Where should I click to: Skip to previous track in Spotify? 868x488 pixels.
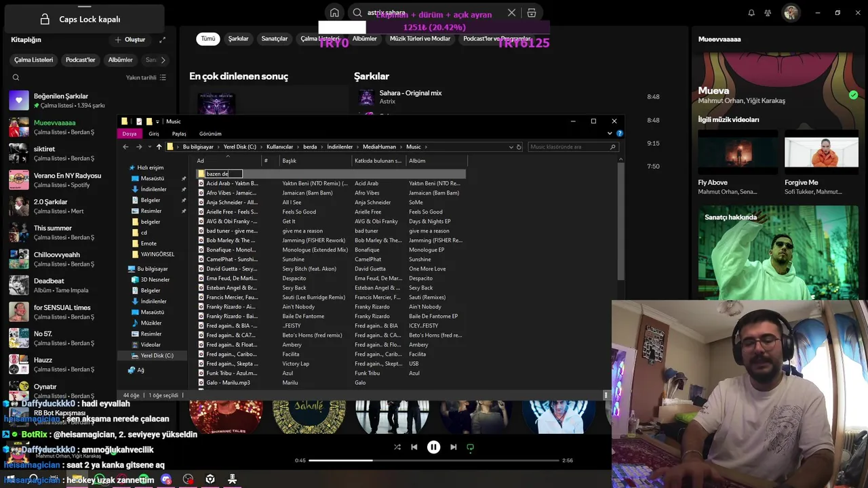[x=414, y=447]
